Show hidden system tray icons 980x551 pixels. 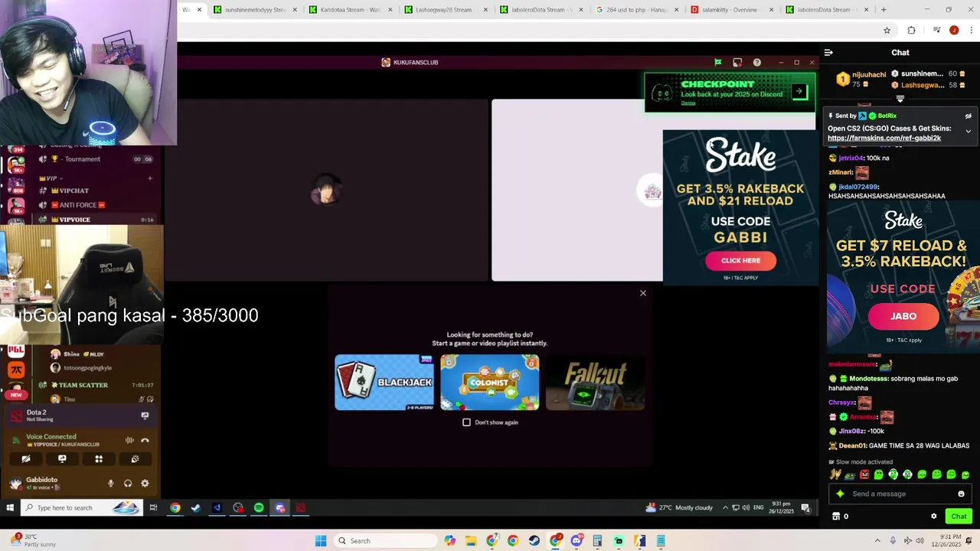pos(877,541)
